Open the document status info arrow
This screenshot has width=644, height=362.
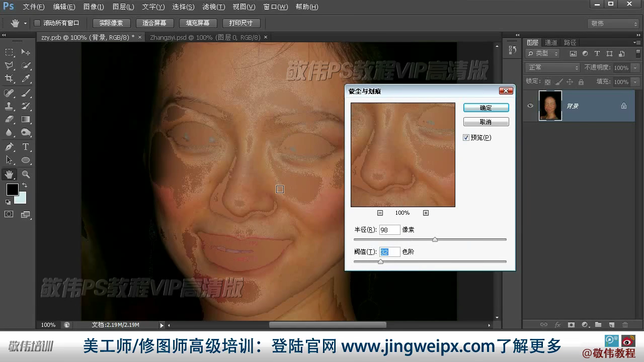tap(162, 325)
